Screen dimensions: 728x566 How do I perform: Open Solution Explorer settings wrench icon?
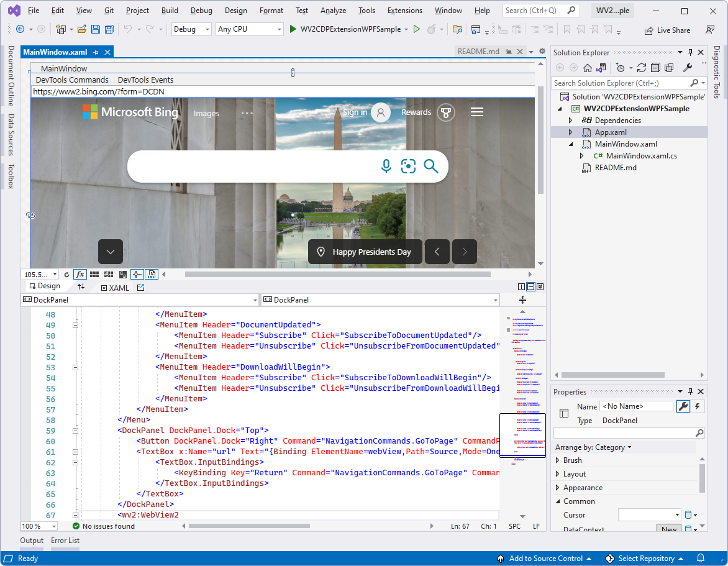click(x=689, y=68)
